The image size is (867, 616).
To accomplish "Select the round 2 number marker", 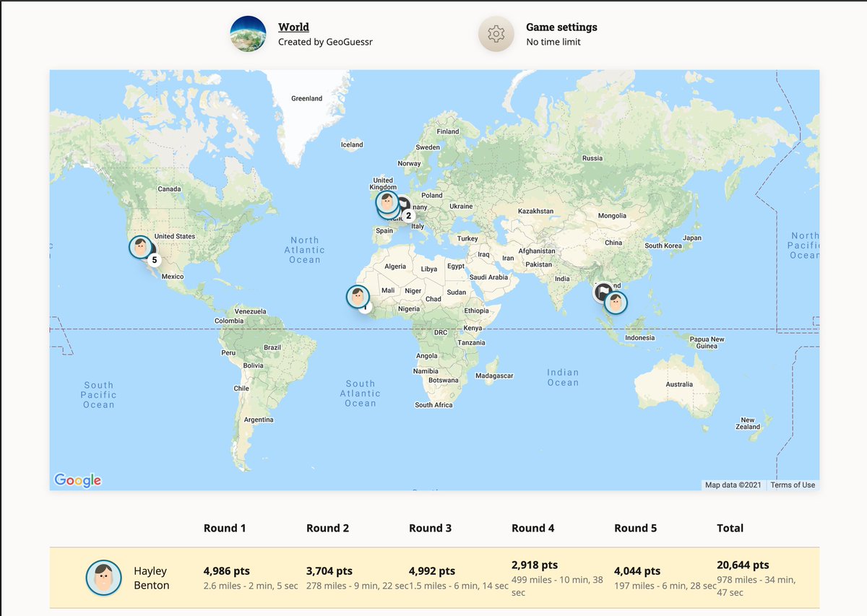I will pyautogui.click(x=408, y=215).
